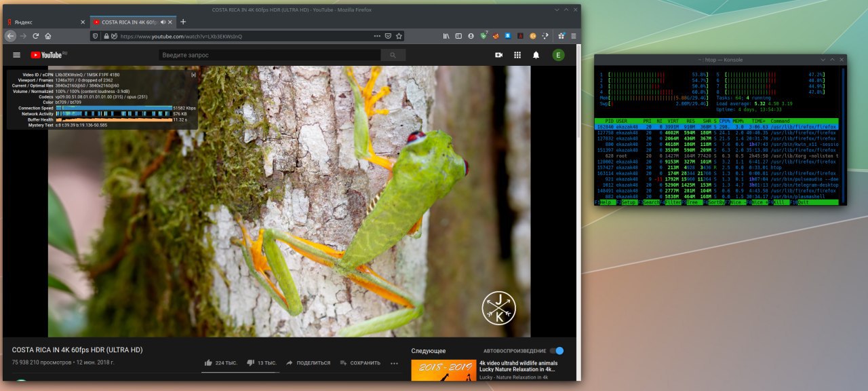This screenshot has width=868, height=391.
Task: Open more actions dots under video
Action: [x=394, y=363]
